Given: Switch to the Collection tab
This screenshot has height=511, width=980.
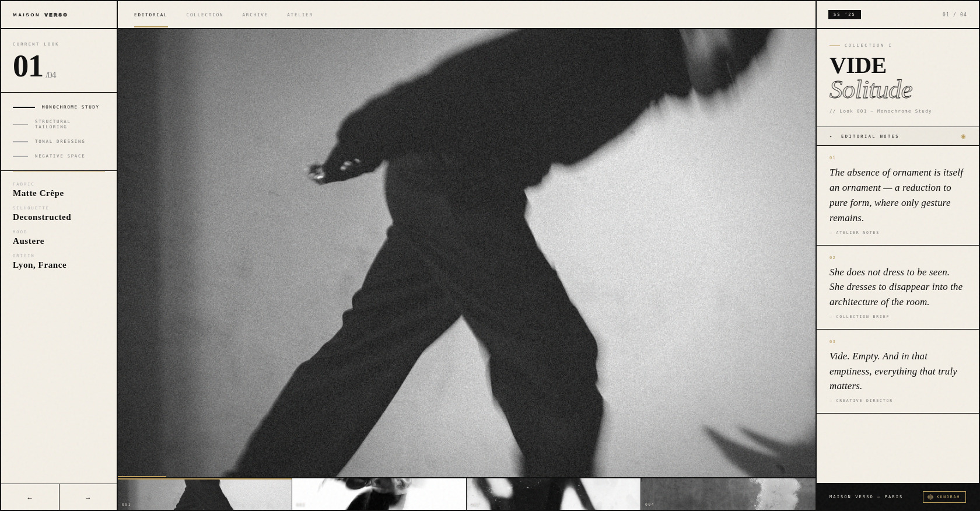Looking at the screenshot, I should (x=205, y=15).
